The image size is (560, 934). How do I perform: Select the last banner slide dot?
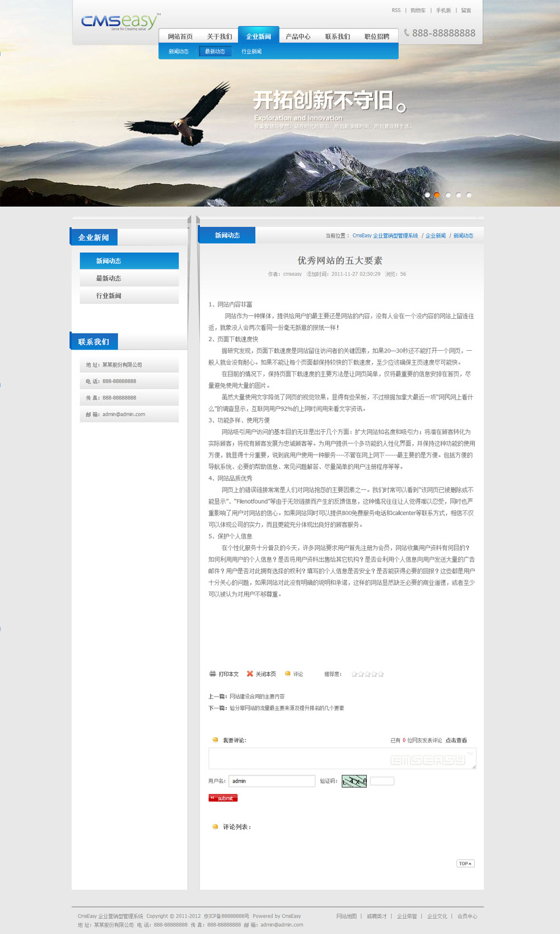[469, 195]
